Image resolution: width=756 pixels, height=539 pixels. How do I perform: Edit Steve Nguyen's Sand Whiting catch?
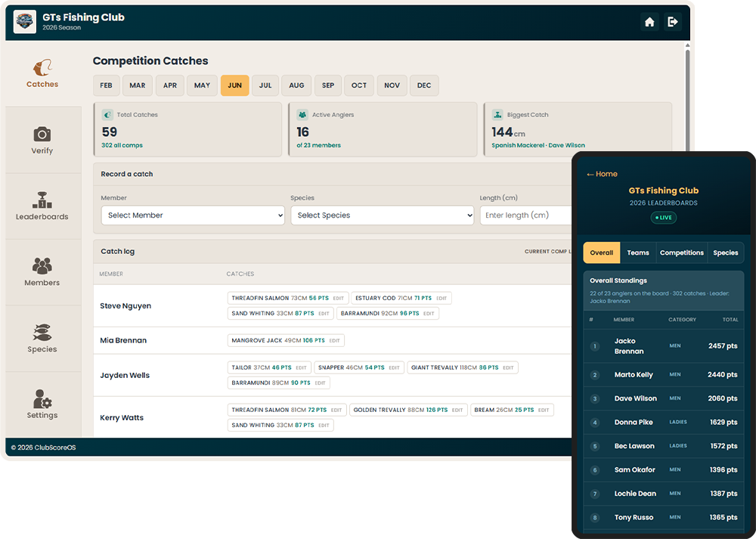(x=324, y=314)
